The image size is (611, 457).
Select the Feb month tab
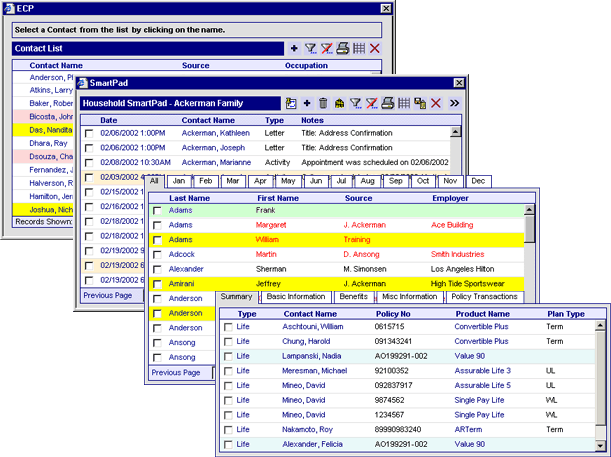[x=205, y=181]
